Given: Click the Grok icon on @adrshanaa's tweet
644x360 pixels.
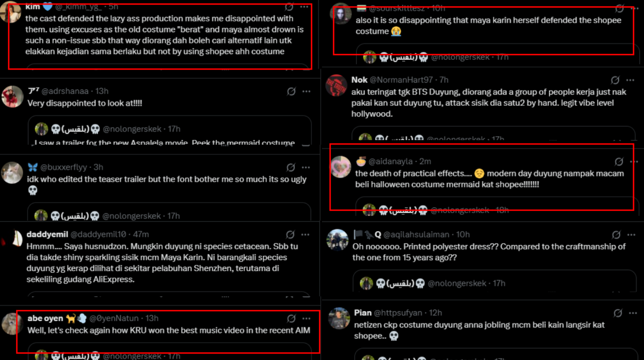Looking at the screenshot, I should pos(292,91).
